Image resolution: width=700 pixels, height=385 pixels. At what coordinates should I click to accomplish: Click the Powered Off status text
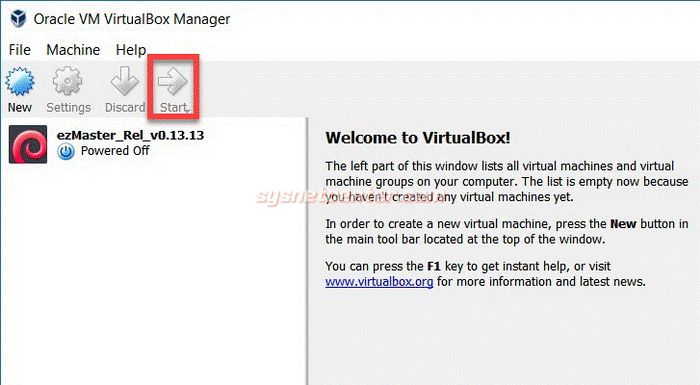click(x=115, y=151)
